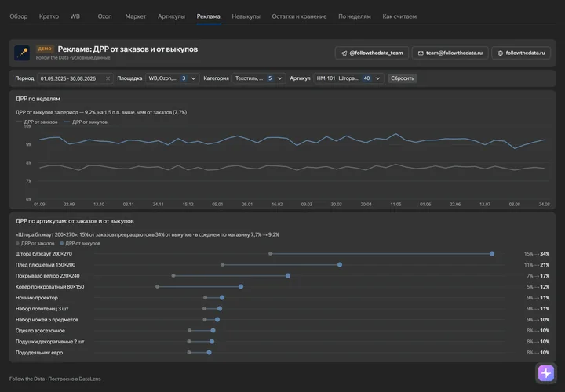Clear the period date range with the X icon
Viewport: 565px width, 392px height.
(108, 78)
